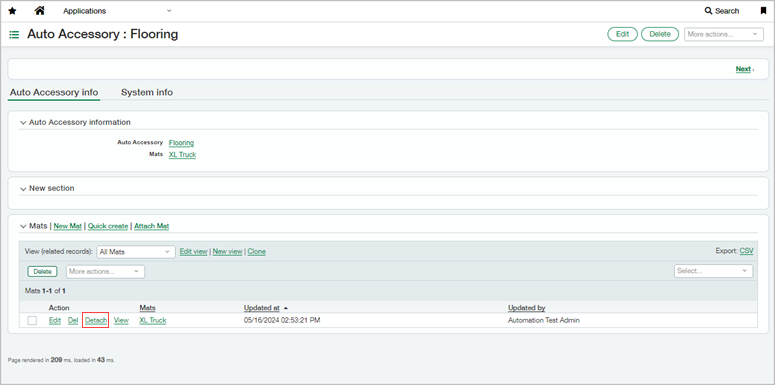Click the bookmark icon at top right
Viewport: 775px width, 385px height.
point(763,11)
